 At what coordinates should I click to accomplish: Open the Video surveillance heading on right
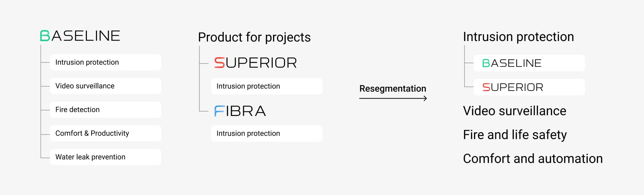515,111
